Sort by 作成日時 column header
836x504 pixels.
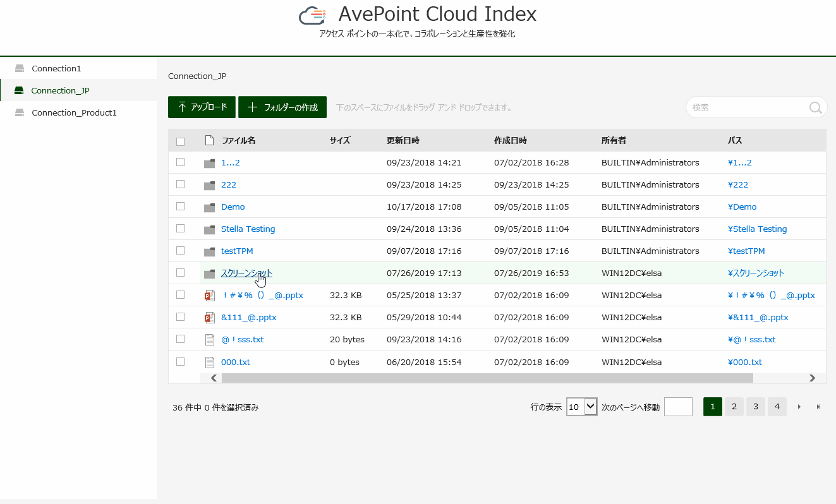[x=511, y=140]
